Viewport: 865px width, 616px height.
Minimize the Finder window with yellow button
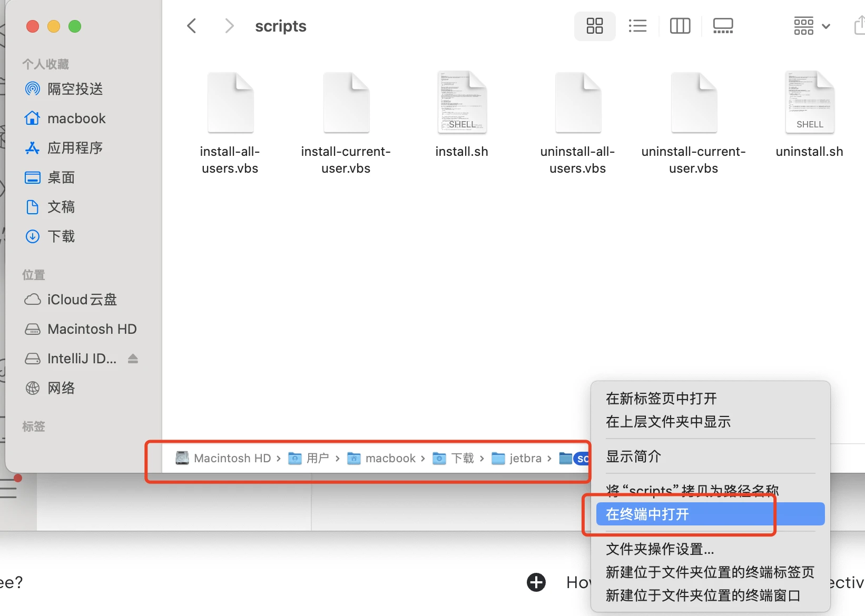pos(54,26)
